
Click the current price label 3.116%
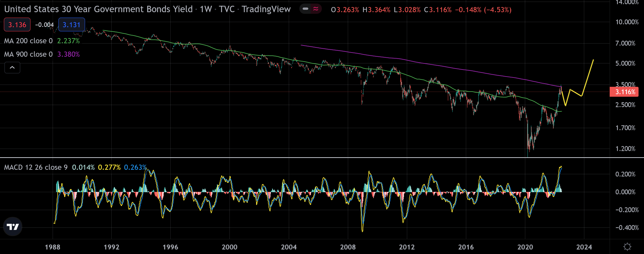[624, 92]
